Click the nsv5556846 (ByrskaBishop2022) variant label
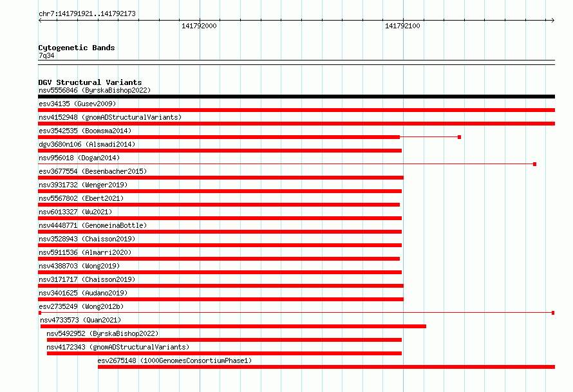Image resolution: width=573 pixels, height=392 pixels. 95,90
